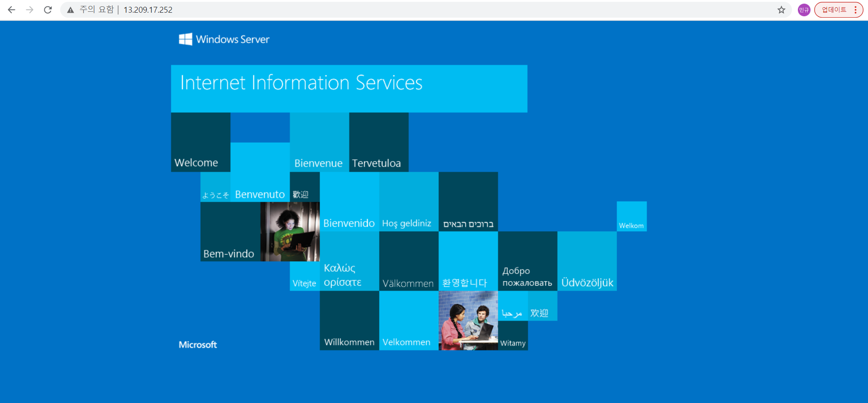Click the Üdvözöljük tile
The image size is (868, 403).
pos(587,261)
